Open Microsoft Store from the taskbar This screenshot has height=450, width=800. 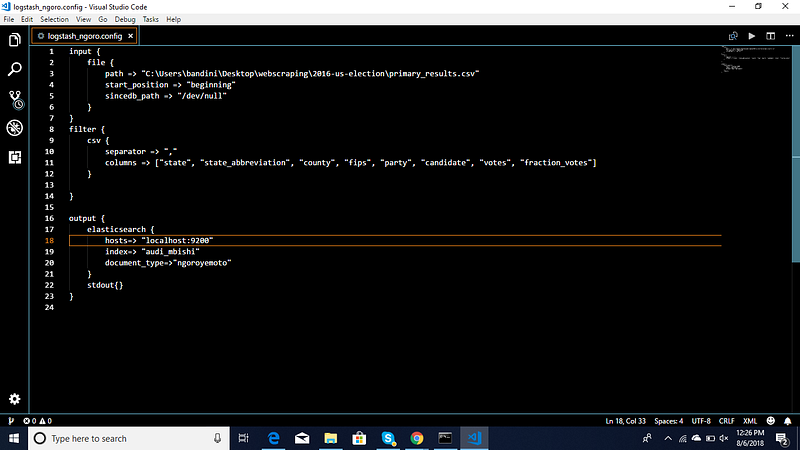(x=359, y=438)
